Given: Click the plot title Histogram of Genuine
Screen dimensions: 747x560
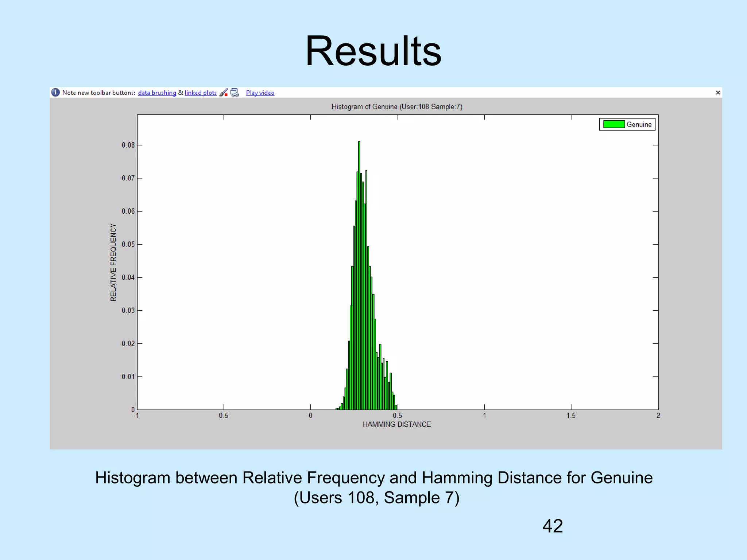Looking at the screenshot, I should 397,107.
